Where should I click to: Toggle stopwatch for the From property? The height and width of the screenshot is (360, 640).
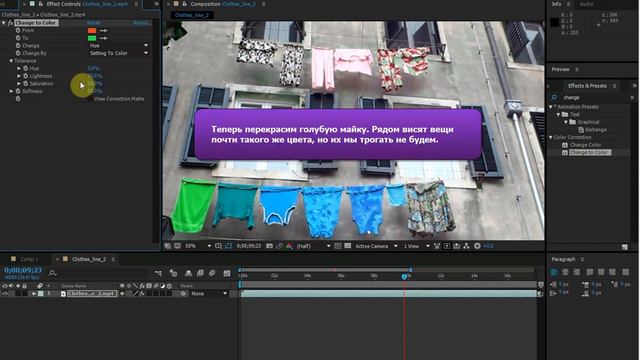18,30
